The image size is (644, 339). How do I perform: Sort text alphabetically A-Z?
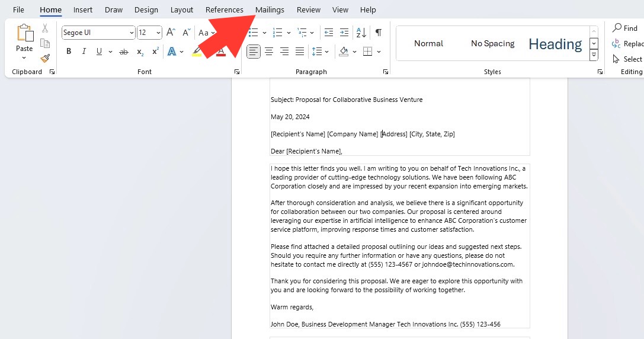pyautogui.click(x=361, y=32)
